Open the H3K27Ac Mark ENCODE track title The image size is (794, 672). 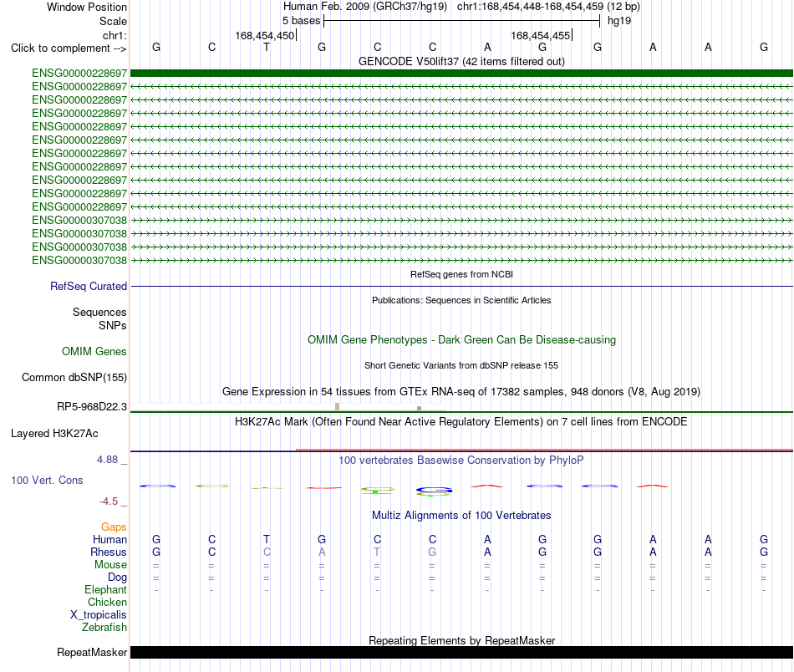pyautogui.click(x=461, y=422)
